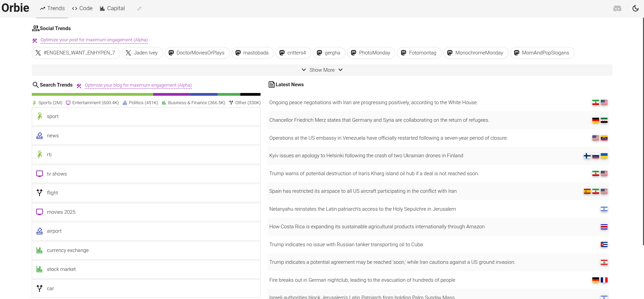Click the Finland flag on Kyiv apology story

tap(587, 156)
